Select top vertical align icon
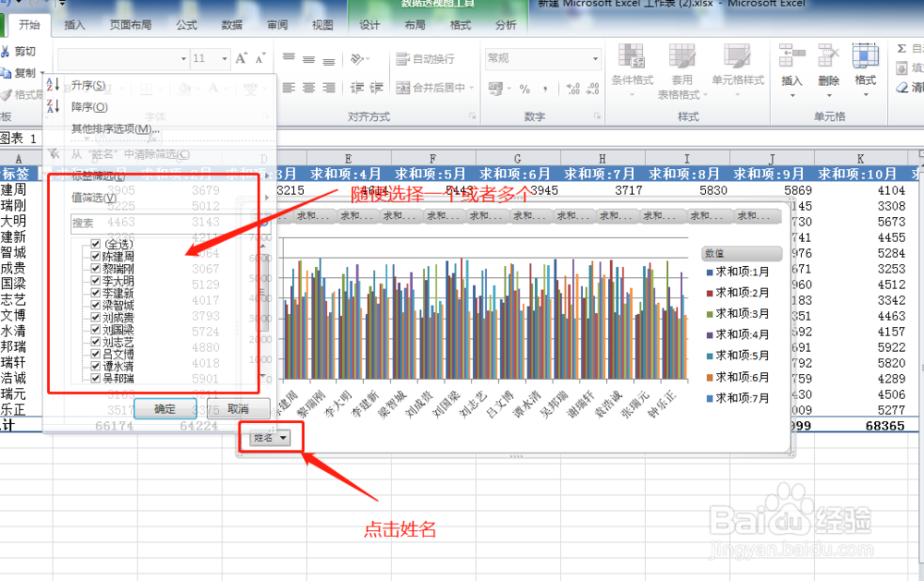The width and height of the screenshot is (924, 581). coord(288,58)
